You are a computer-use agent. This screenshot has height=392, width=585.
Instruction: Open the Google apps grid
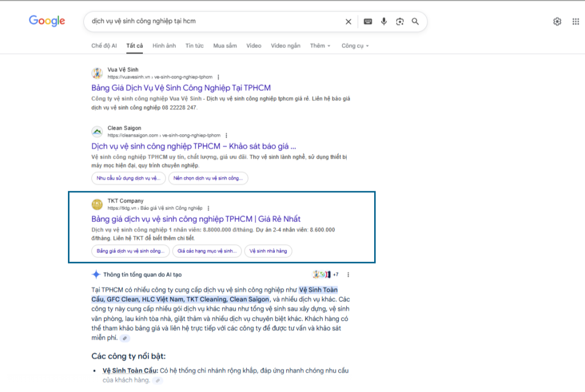point(575,22)
